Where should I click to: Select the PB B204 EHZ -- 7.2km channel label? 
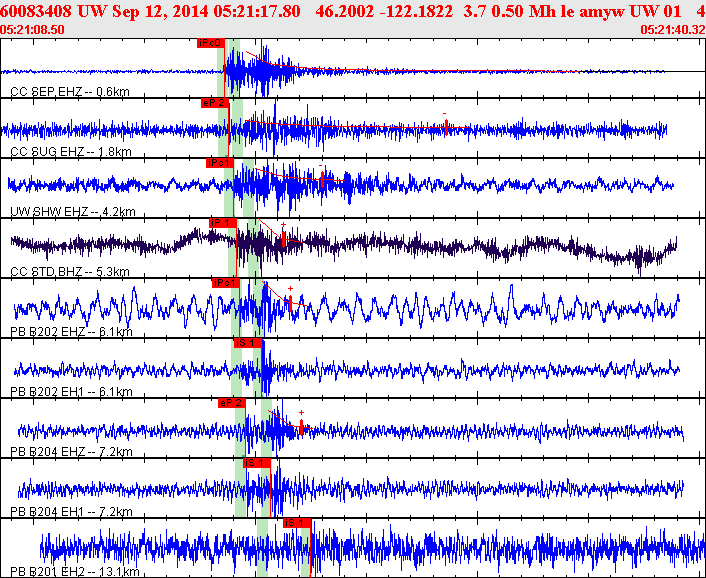[71, 452]
